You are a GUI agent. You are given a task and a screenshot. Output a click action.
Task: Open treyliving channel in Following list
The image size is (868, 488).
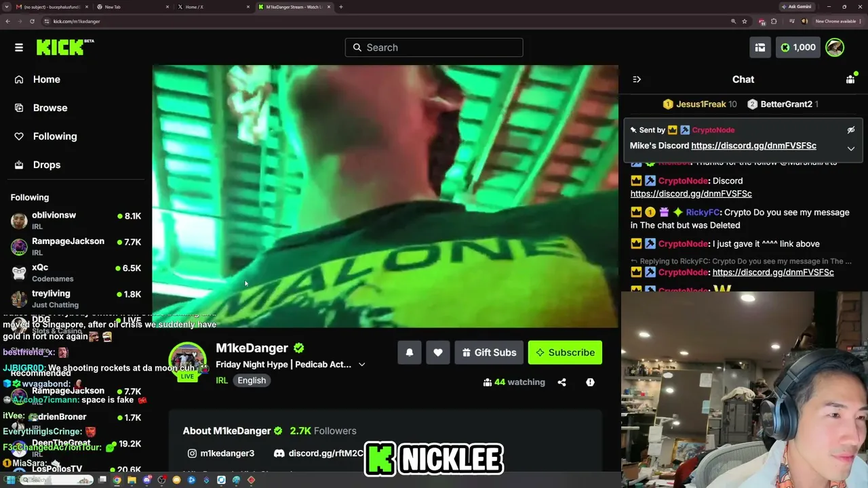76,299
